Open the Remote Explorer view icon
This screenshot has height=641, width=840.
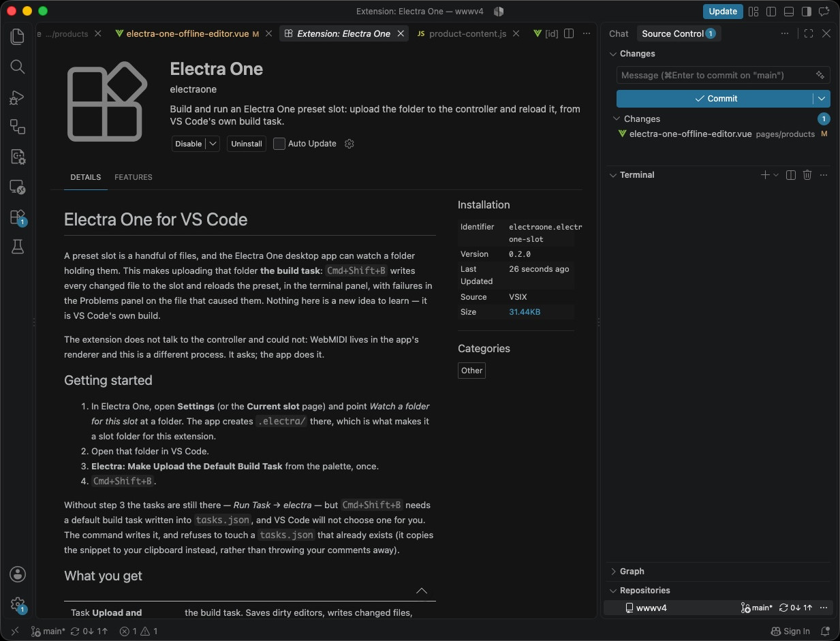[x=18, y=187]
